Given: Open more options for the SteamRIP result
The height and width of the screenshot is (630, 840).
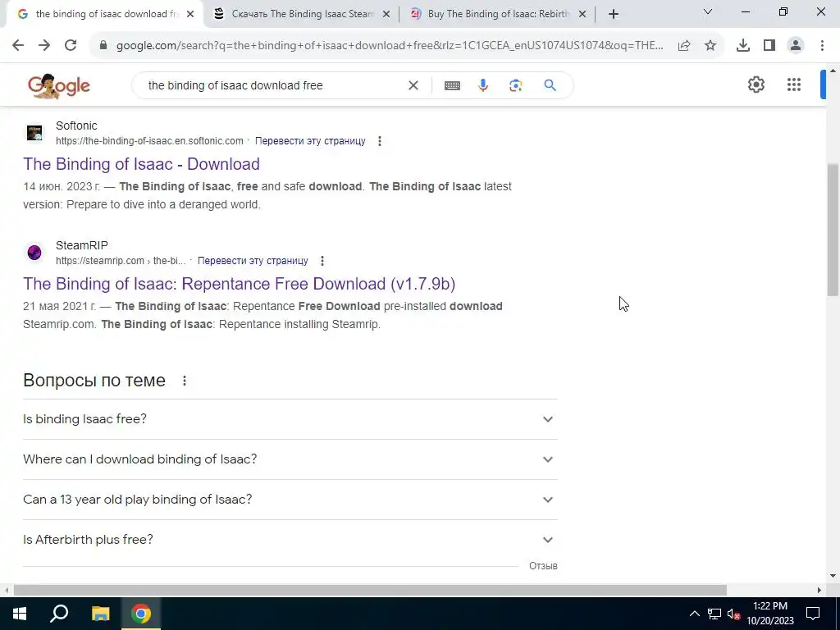Looking at the screenshot, I should (322, 261).
